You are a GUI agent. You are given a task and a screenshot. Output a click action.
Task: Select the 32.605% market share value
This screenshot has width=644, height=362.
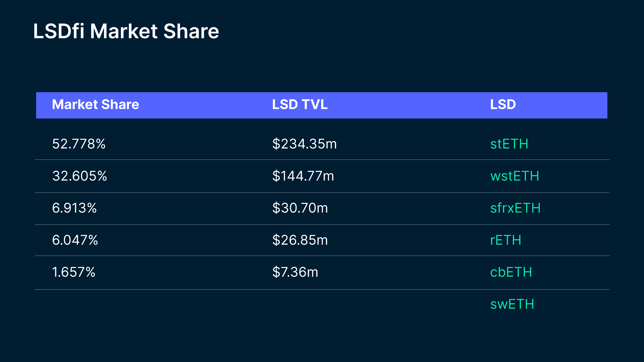click(79, 176)
